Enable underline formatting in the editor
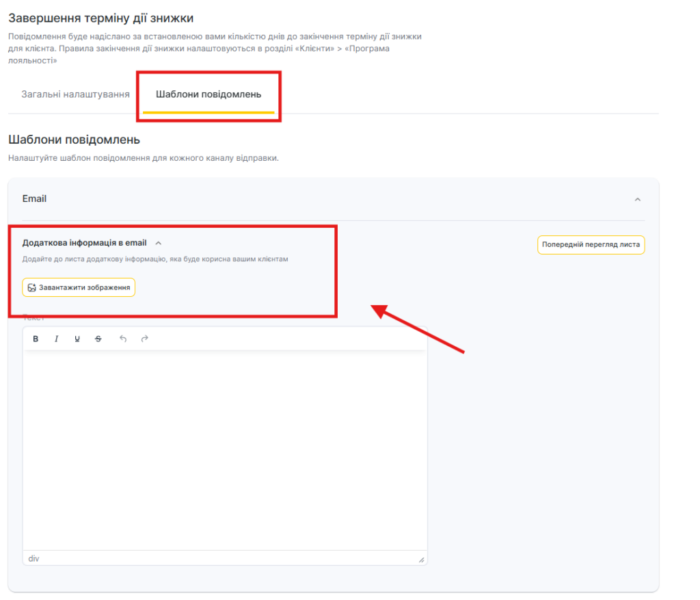 click(x=77, y=339)
